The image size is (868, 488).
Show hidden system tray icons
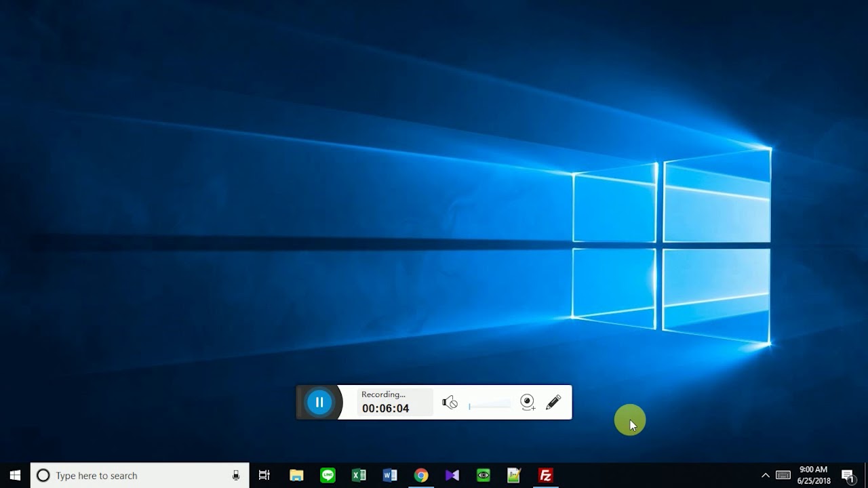point(766,475)
